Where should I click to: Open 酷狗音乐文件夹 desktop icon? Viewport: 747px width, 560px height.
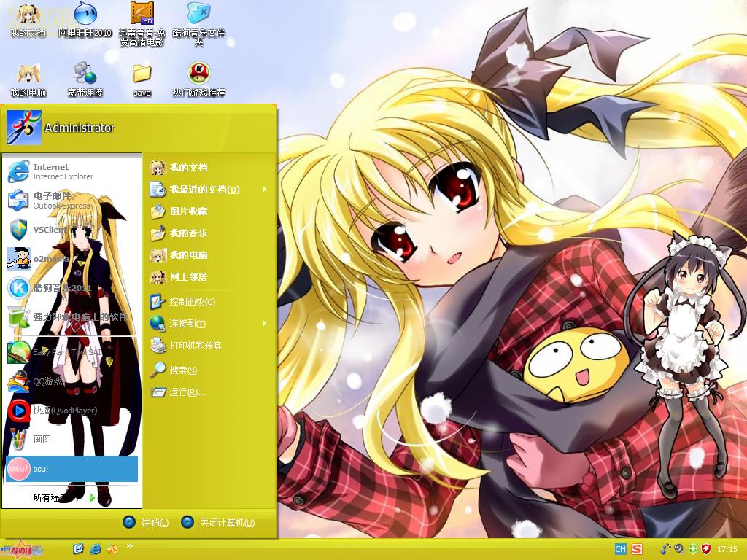pyautogui.click(x=198, y=25)
